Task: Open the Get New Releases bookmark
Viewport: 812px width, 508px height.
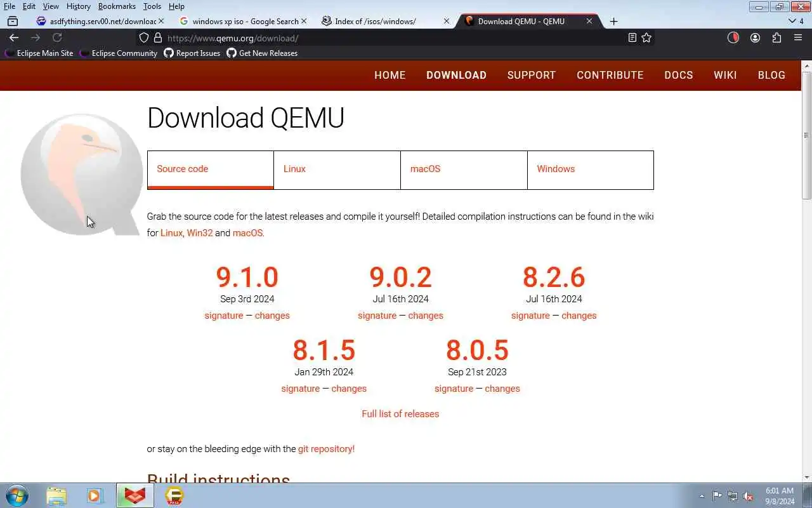Action: click(262, 53)
